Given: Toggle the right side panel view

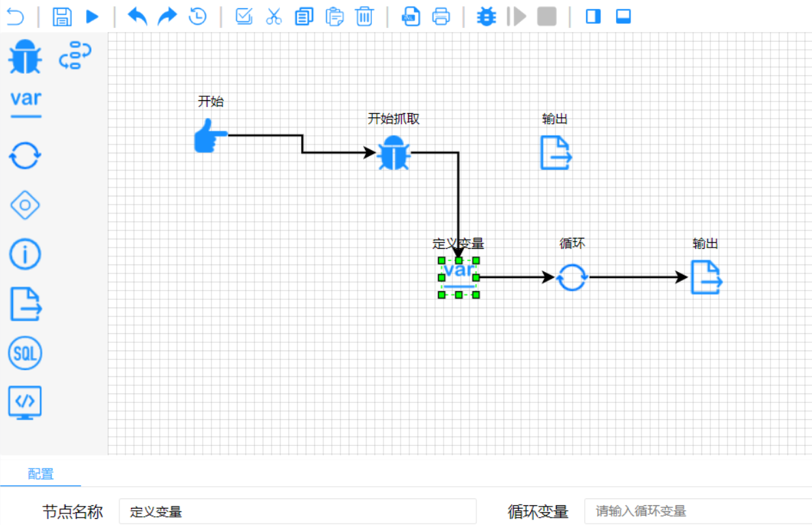Looking at the screenshot, I should (593, 16).
